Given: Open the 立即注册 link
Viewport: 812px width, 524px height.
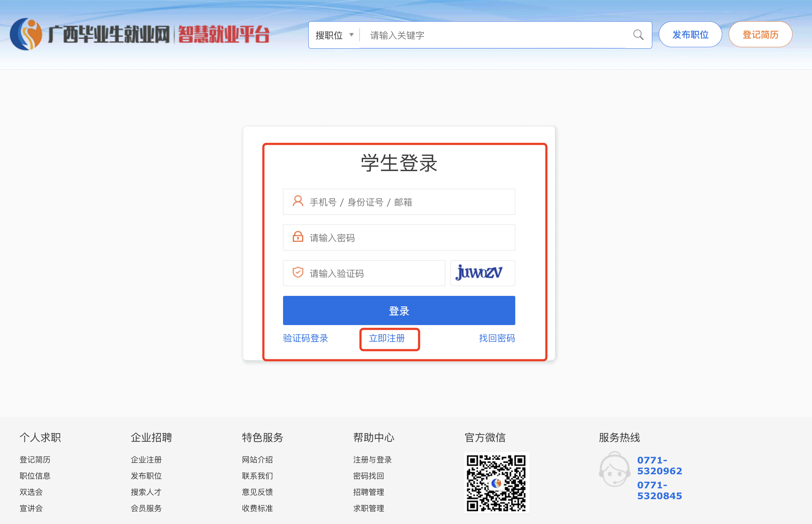Looking at the screenshot, I should (x=387, y=338).
